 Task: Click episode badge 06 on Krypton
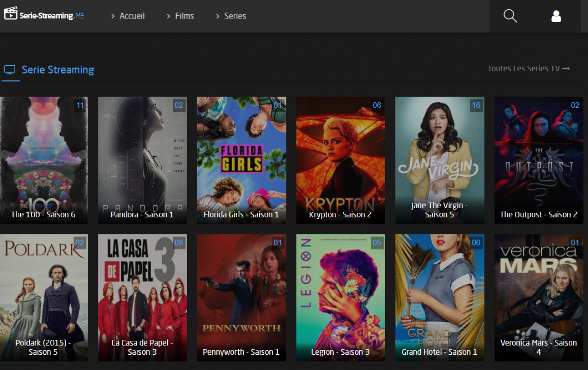[377, 105]
